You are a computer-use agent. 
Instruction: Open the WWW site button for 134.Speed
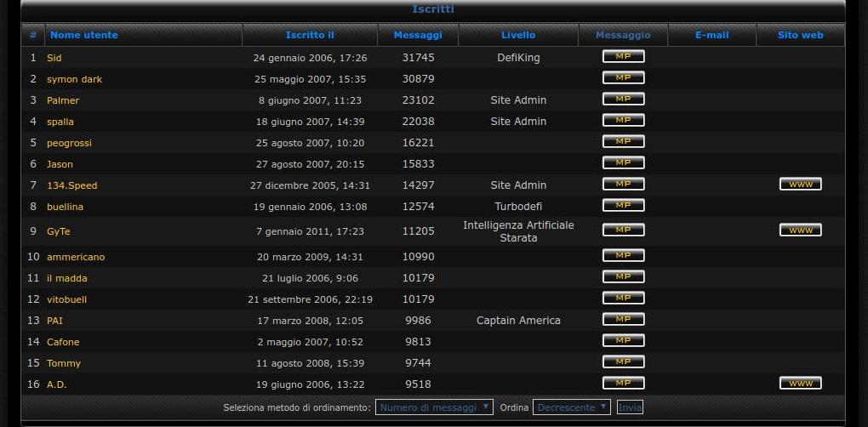(800, 185)
